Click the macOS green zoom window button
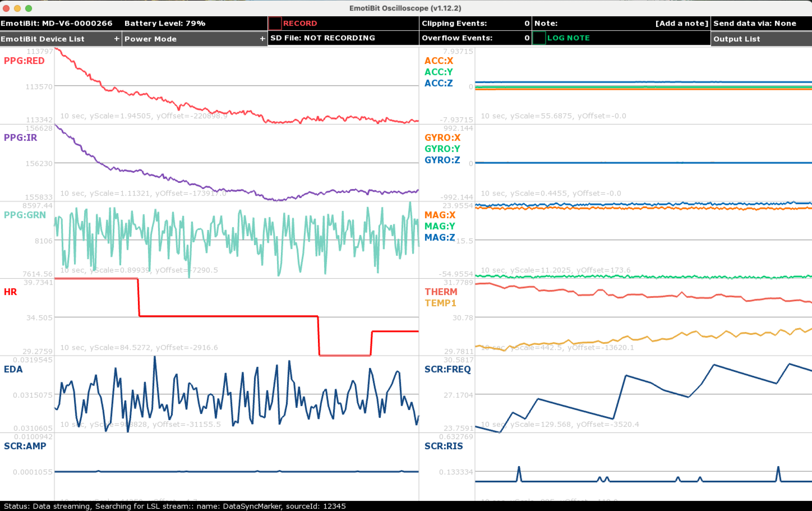 coord(29,8)
